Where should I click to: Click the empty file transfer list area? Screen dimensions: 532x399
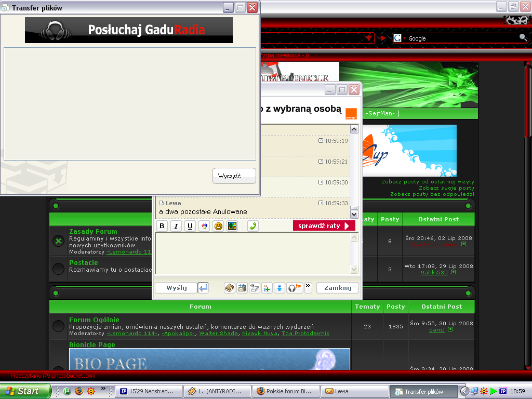point(129,104)
